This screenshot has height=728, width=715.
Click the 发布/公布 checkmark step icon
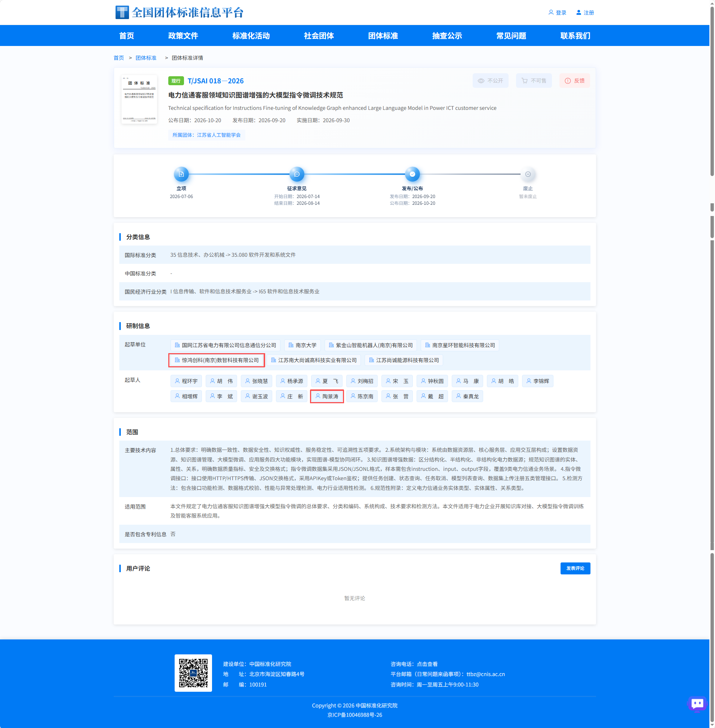point(412,174)
